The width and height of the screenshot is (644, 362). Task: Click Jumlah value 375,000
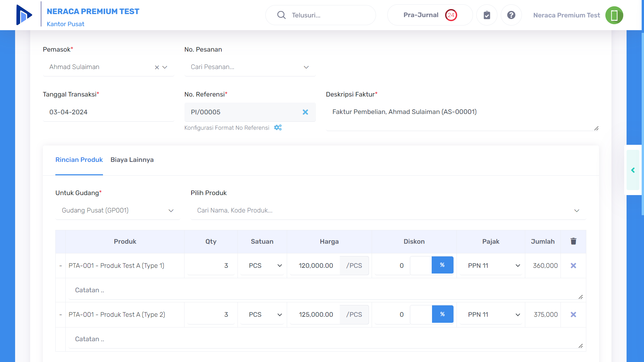(x=546, y=314)
